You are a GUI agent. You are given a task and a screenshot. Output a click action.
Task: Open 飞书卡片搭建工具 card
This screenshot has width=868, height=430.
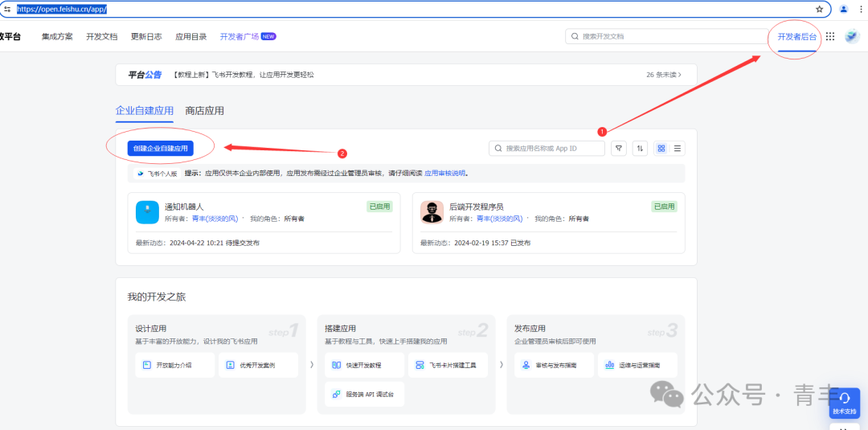(448, 365)
